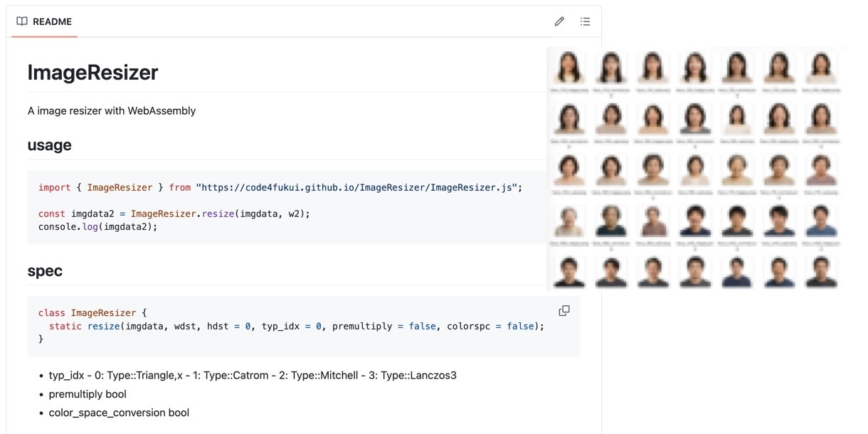868x434 pixels.
Task: Click the 'premultiply bool' bullet item
Action: (x=88, y=394)
